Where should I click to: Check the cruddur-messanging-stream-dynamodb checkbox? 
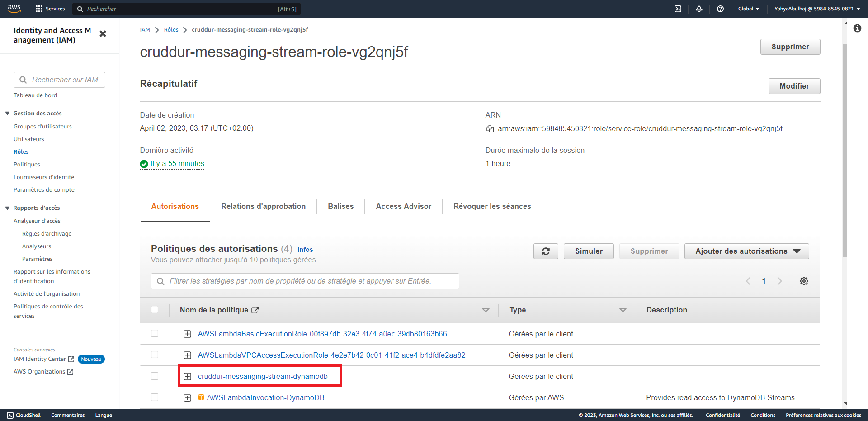[x=155, y=376]
